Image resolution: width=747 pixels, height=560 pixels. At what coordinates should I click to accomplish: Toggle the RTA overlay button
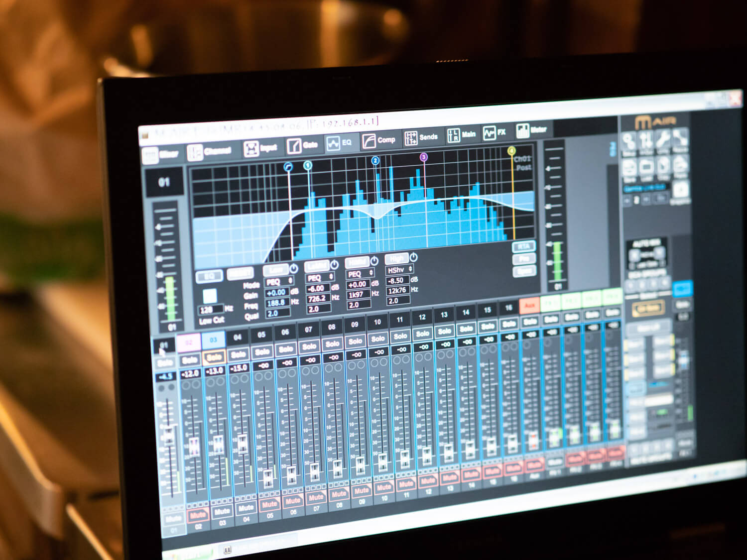click(523, 246)
